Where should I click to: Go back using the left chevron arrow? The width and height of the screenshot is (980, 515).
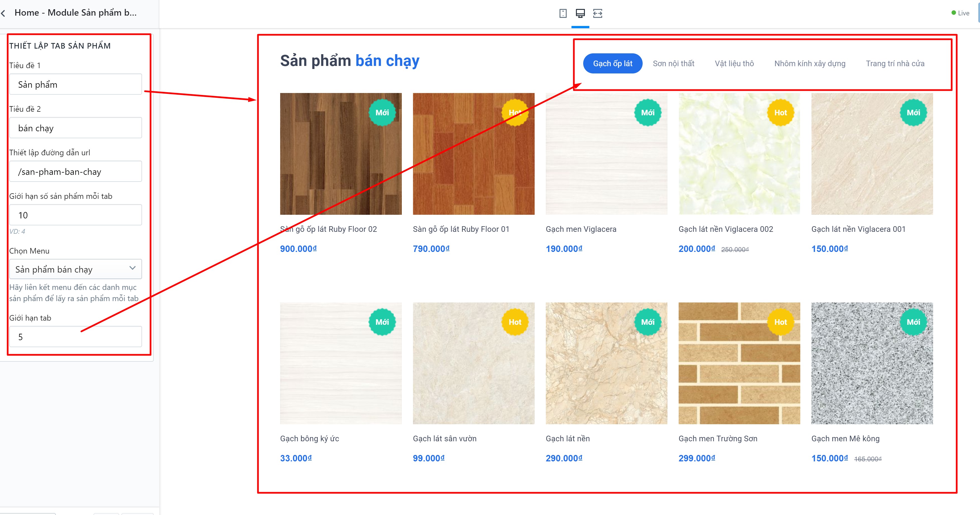tap(3, 13)
